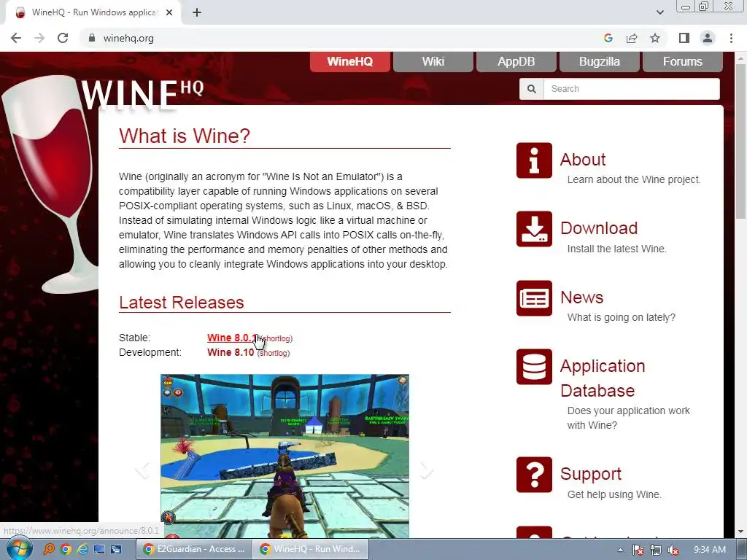The image size is (747, 560).
Task: Click the search magnifier icon
Action: point(532,89)
